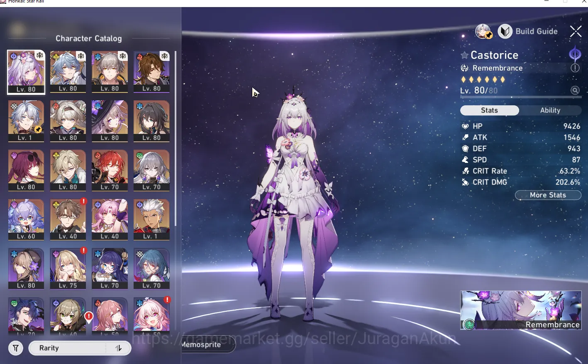Click the red alert badge on March 7th's portrait

click(x=167, y=299)
